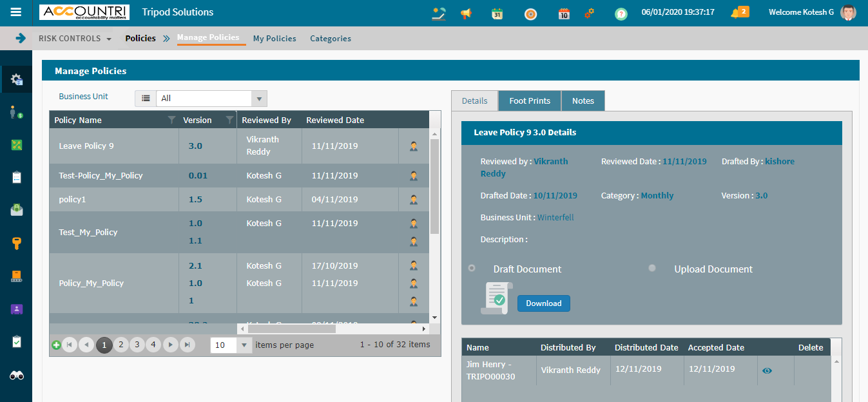Open version 2.1 of Policy_My_Policy
Screen dimensions: 868x402
pos(195,265)
